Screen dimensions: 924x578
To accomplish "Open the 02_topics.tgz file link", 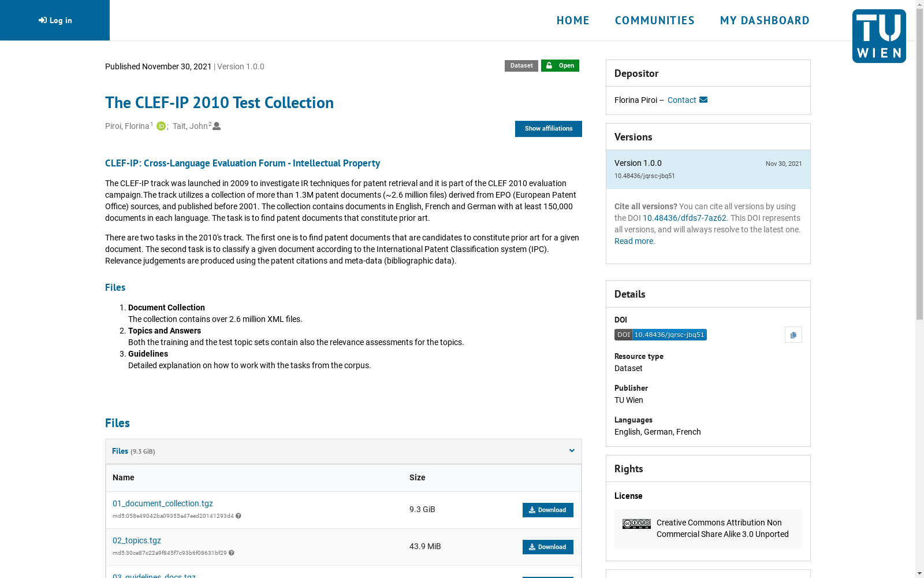I will pyautogui.click(x=137, y=540).
